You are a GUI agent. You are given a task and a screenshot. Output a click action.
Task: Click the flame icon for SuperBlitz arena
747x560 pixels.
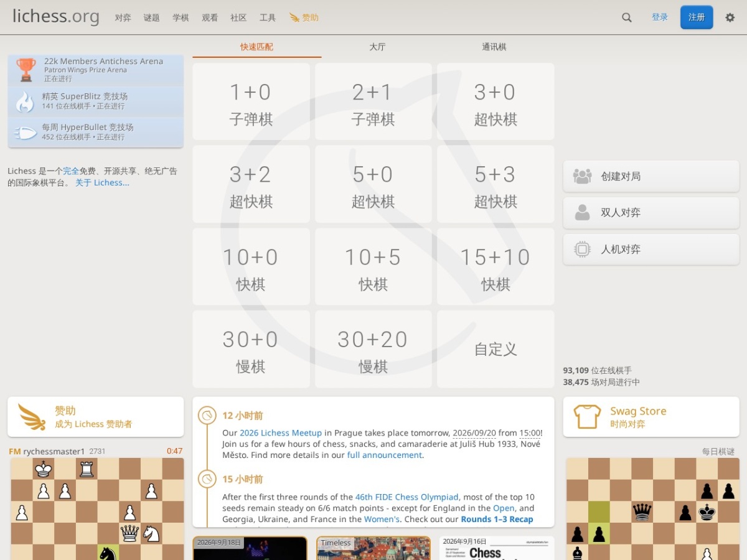click(x=25, y=101)
